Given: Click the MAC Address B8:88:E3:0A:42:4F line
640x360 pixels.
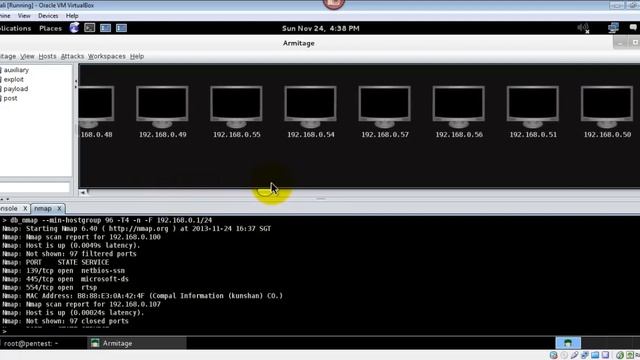Looking at the screenshot, I should pyautogui.click(x=142, y=296).
